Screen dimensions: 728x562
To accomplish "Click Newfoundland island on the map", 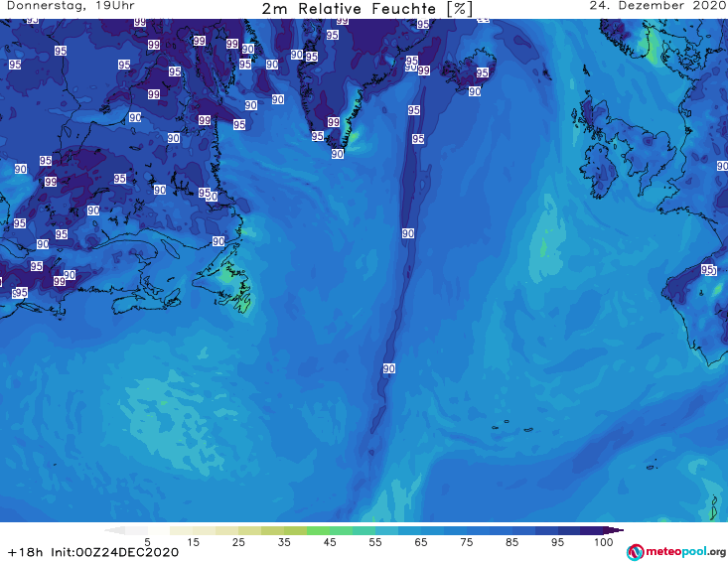I will 227,285.
